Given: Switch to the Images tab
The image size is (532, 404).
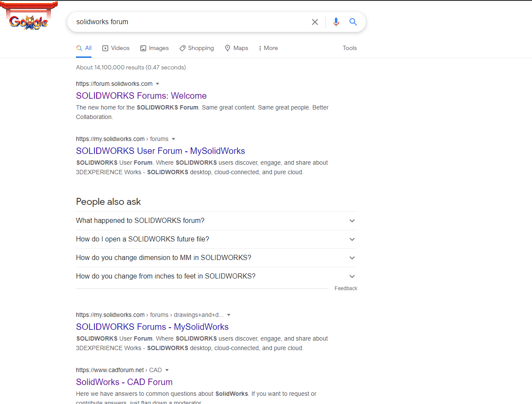Looking at the screenshot, I should (x=154, y=48).
